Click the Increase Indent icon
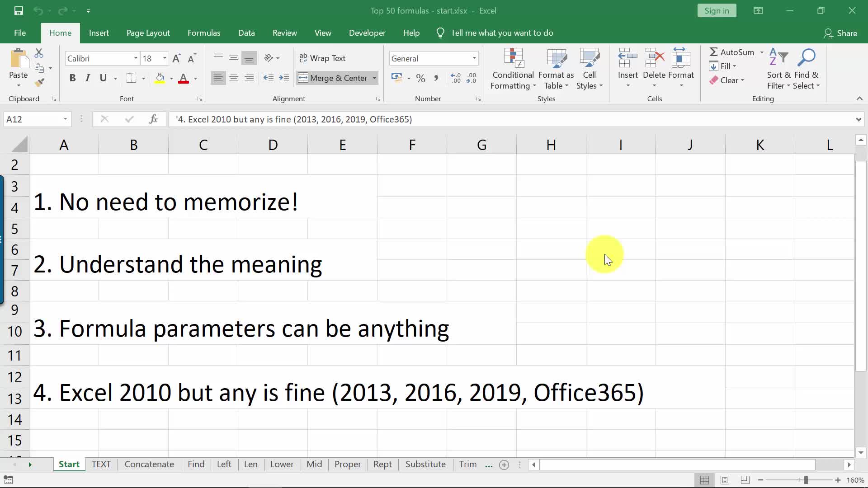This screenshot has height=488, width=868. 283,78
